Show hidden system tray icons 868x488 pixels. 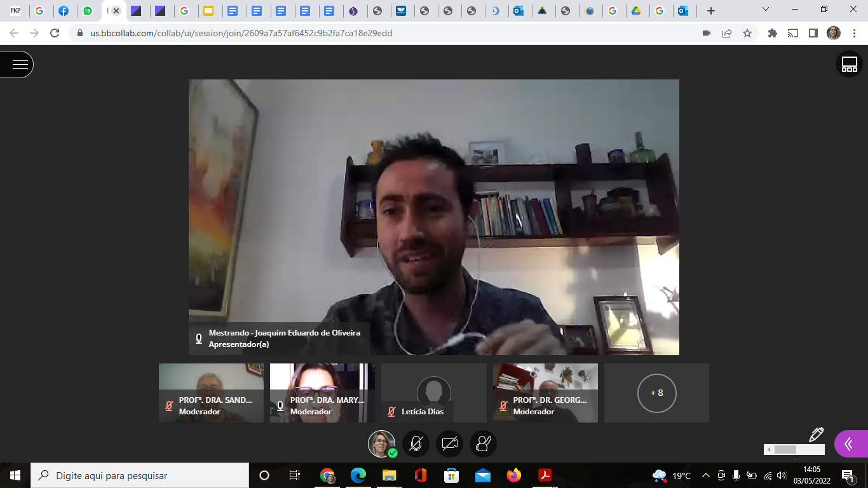(x=705, y=475)
